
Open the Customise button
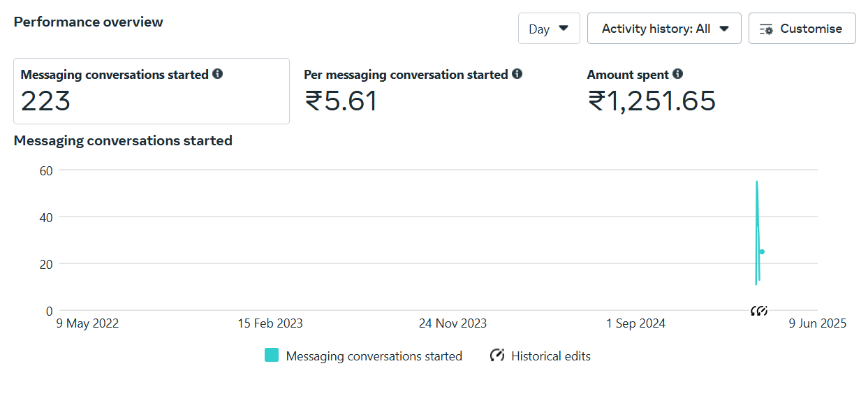[802, 29]
